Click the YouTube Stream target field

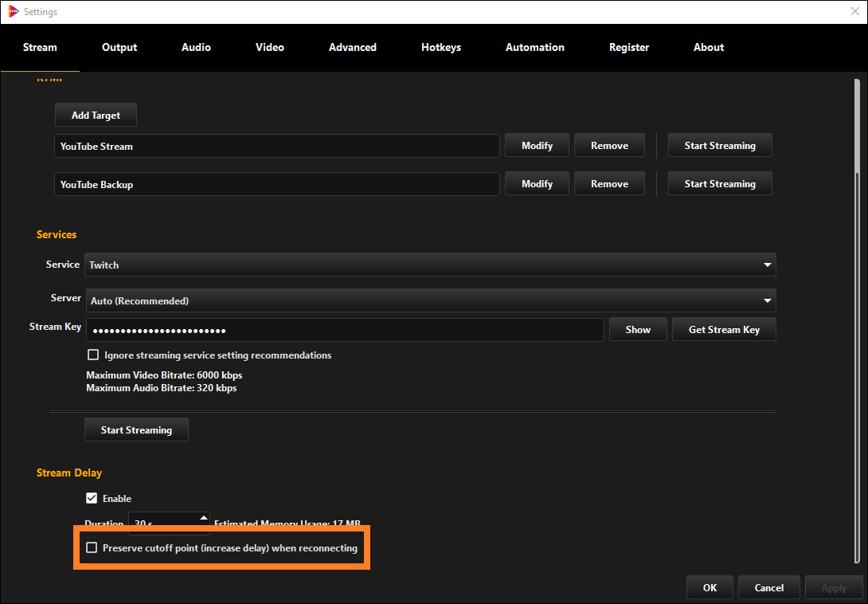[277, 146]
